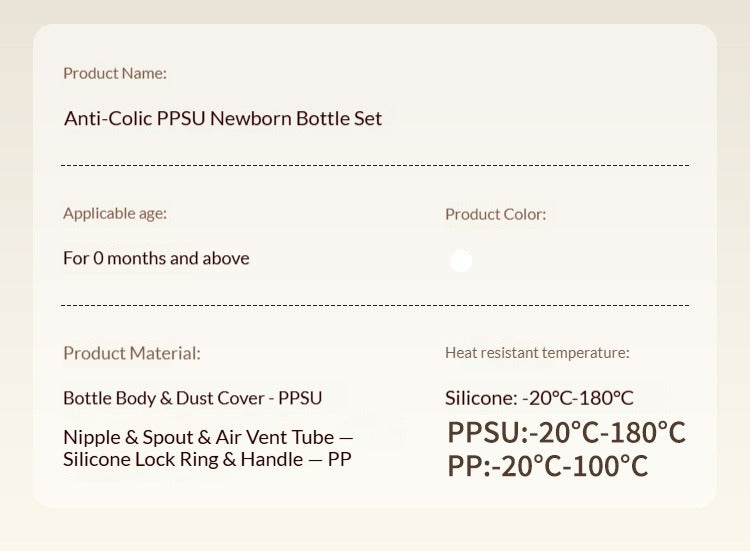Click the "Product Name:" label
The width and height of the screenshot is (750, 551).
point(115,73)
